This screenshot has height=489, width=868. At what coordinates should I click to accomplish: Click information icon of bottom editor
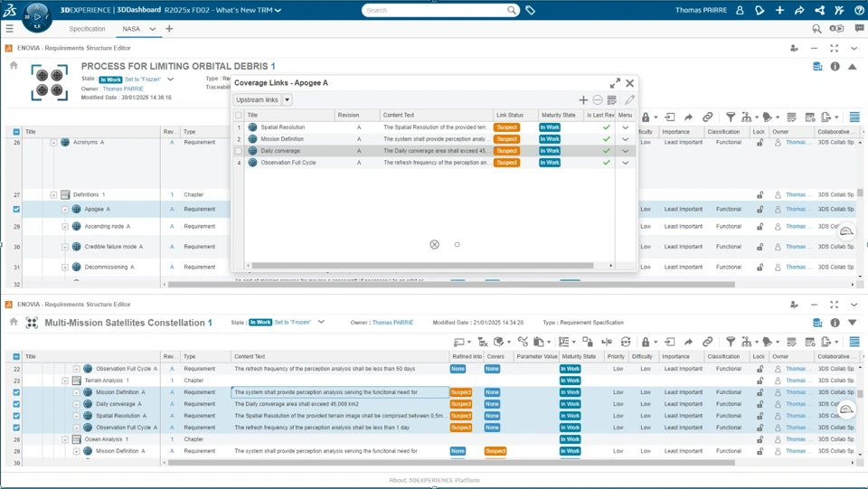(835, 323)
